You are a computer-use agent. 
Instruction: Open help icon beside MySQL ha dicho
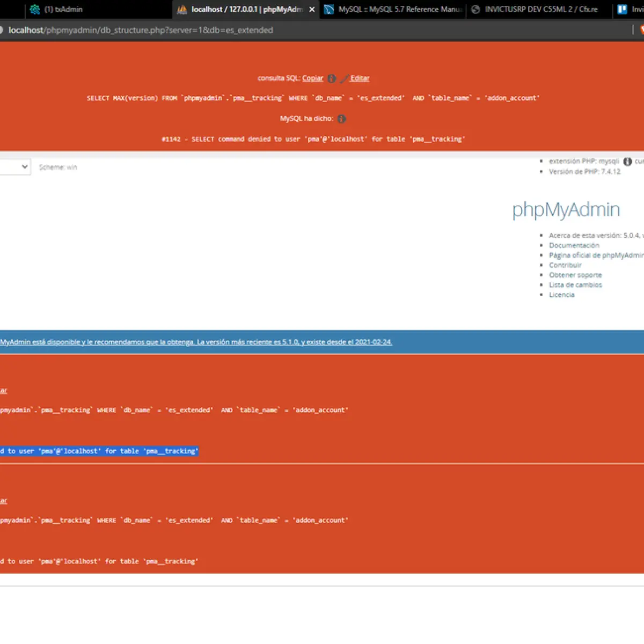point(341,119)
